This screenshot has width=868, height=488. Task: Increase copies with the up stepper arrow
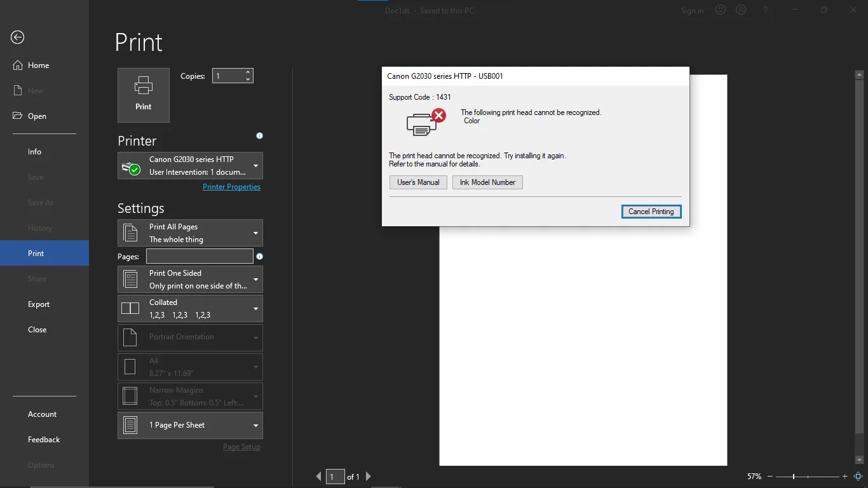(248, 72)
